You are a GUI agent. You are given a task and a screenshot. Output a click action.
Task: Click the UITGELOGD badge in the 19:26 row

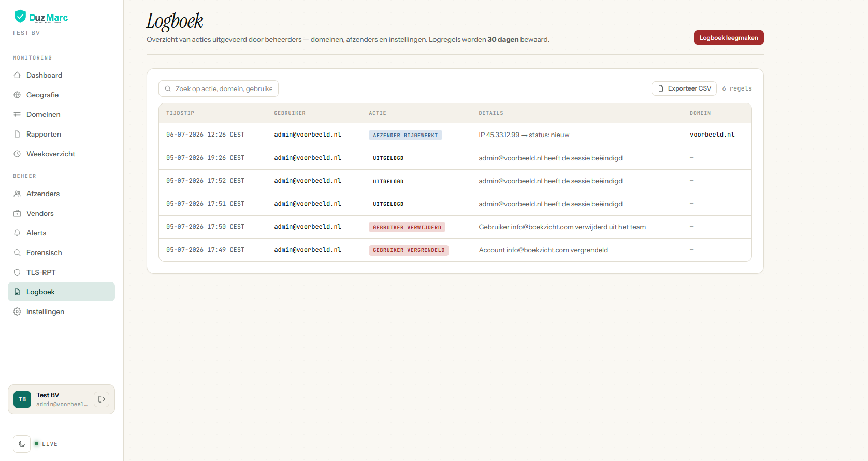388,158
